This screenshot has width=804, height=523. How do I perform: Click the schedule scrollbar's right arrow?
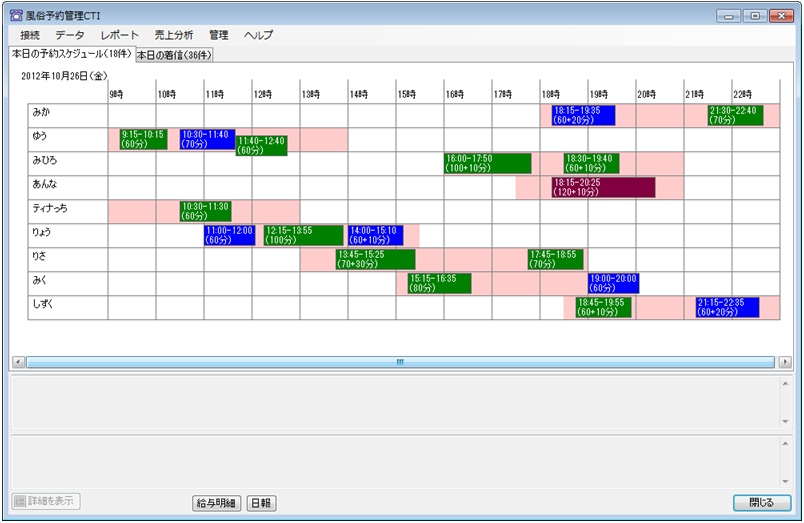point(785,361)
